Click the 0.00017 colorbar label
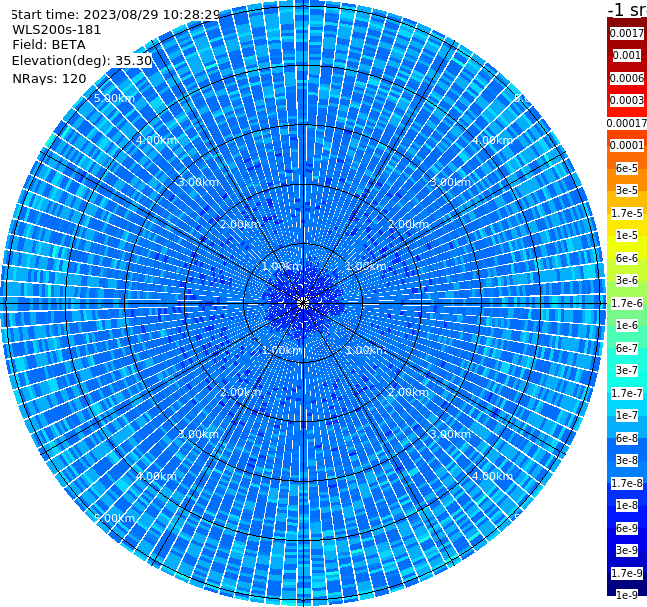Image resolution: width=647 pixels, height=607 pixels. (627, 123)
